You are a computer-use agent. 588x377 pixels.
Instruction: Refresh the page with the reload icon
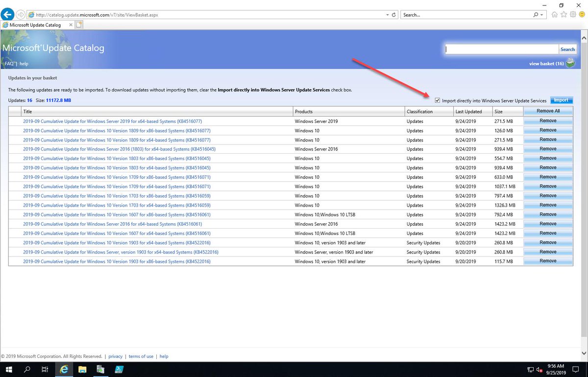coord(394,15)
